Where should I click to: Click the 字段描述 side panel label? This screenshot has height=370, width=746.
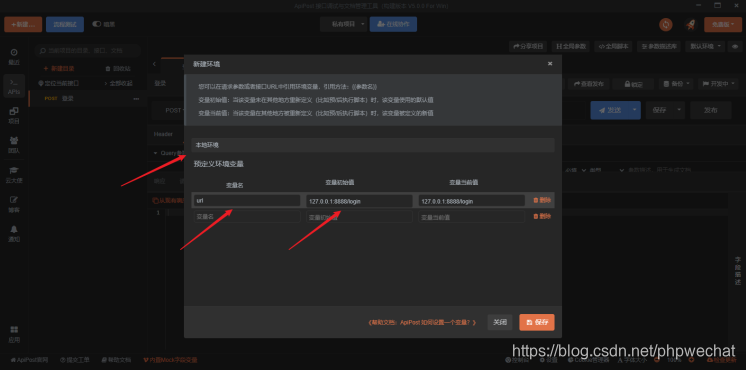click(738, 271)
